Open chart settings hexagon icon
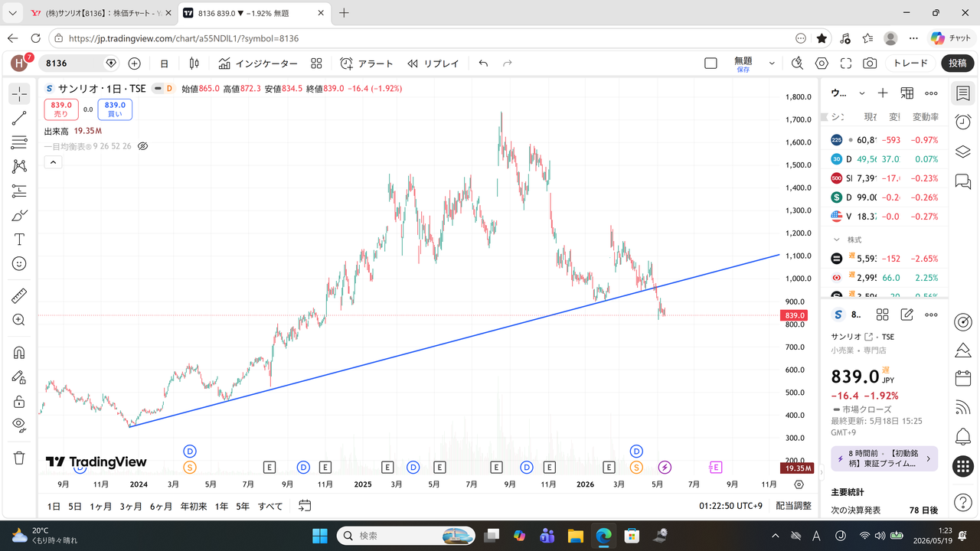 click(x=822, y=64)
